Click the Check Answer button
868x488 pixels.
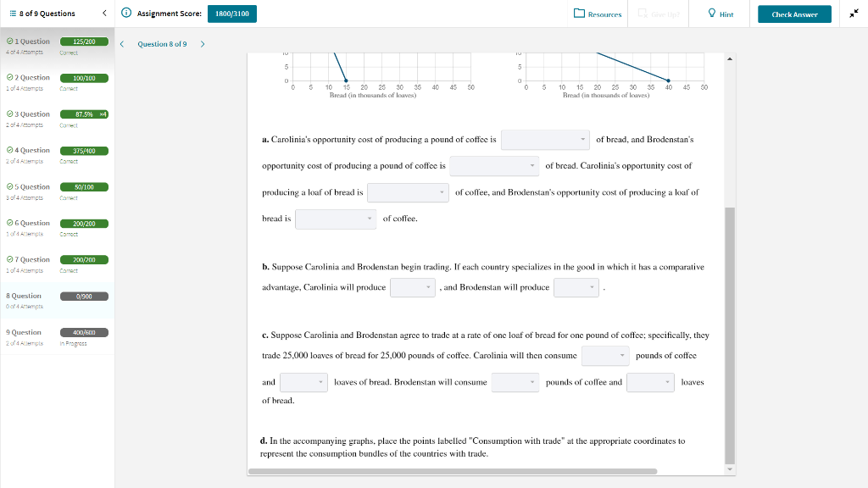pyautogui.click(x=793, y=14)
